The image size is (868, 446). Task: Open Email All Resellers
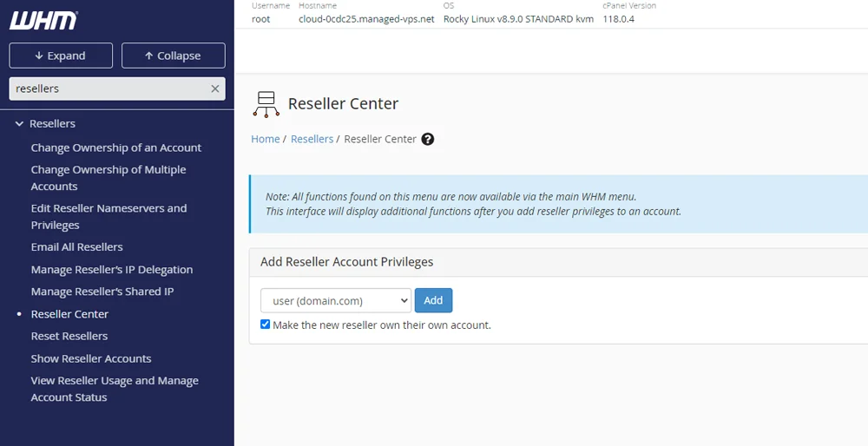(77, 246)
